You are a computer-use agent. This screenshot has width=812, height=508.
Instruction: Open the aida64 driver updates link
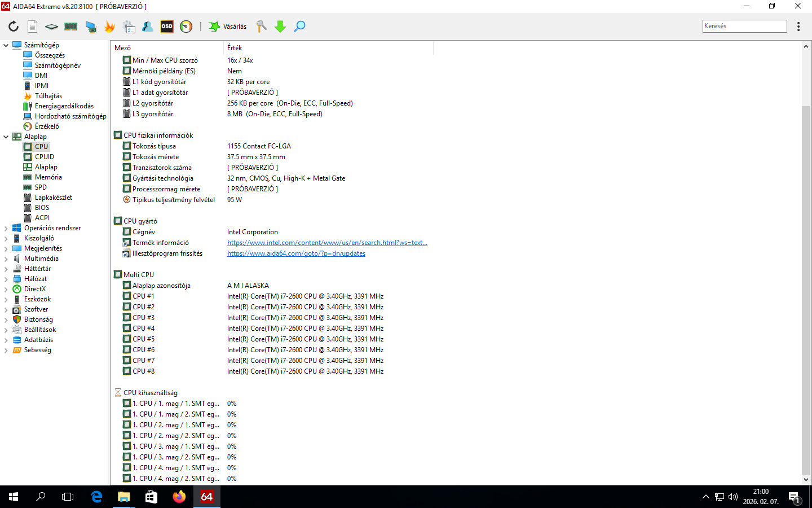pos(296,253)
